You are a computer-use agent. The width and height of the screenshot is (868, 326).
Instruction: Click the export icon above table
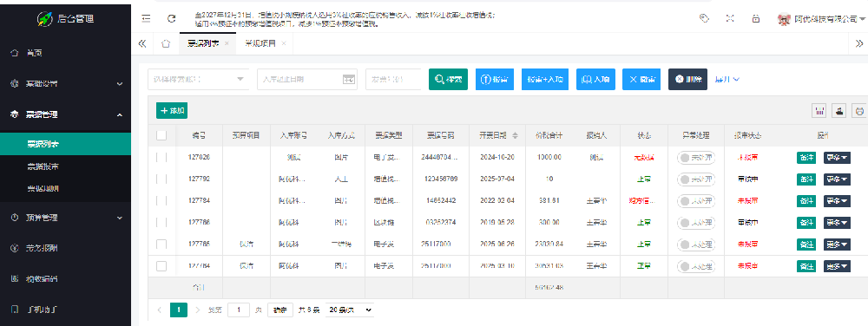(x=839, y=110)
